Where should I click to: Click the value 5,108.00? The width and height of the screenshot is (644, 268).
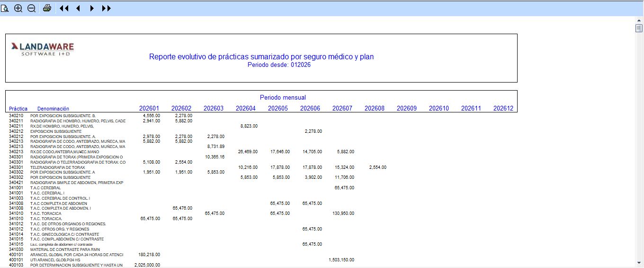(152, 162)
